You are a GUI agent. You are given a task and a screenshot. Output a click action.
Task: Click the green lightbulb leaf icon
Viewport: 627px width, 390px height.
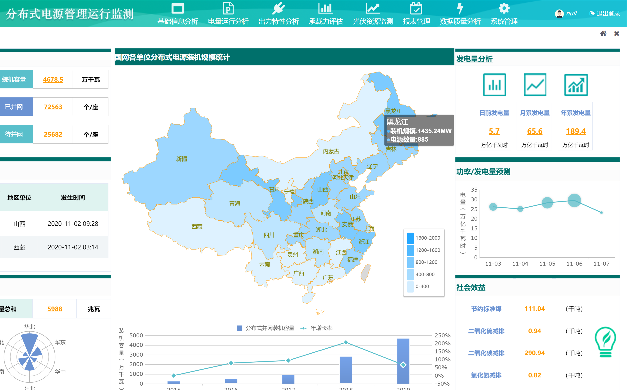[605, 342]
